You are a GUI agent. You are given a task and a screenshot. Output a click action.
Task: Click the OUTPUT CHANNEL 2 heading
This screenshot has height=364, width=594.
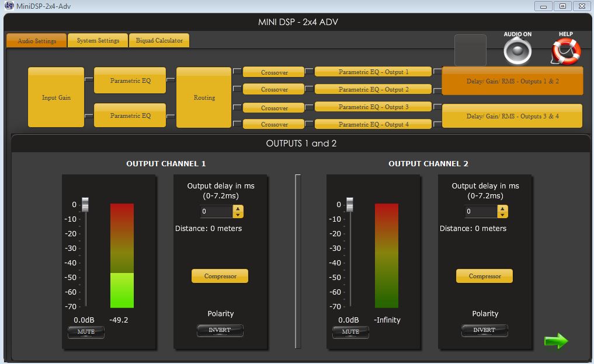click(x=428, y=163)
